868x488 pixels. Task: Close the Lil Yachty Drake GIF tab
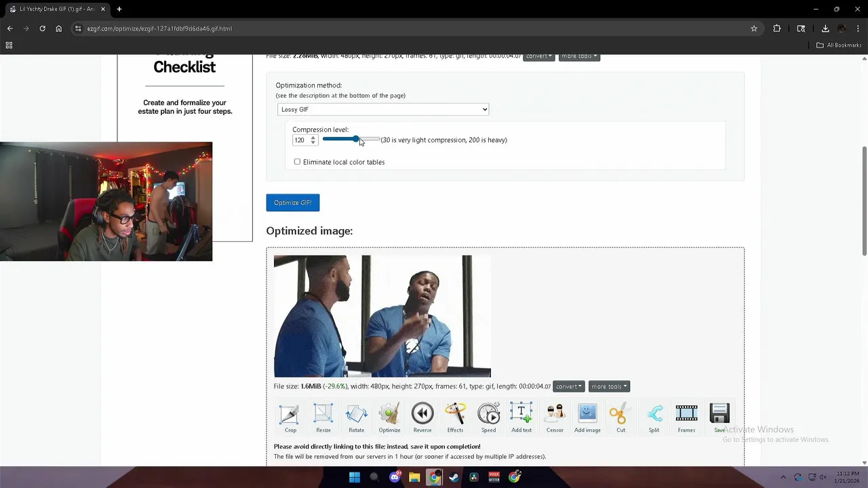103,9
